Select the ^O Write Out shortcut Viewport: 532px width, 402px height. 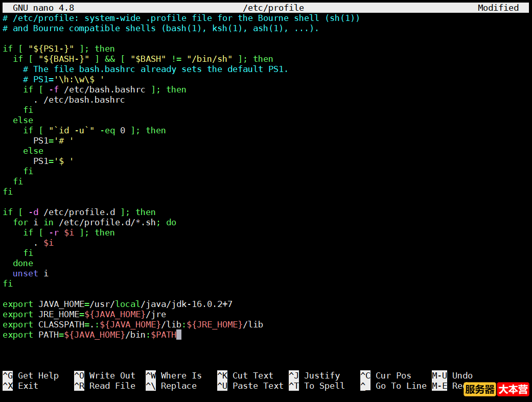click(105, 375)
